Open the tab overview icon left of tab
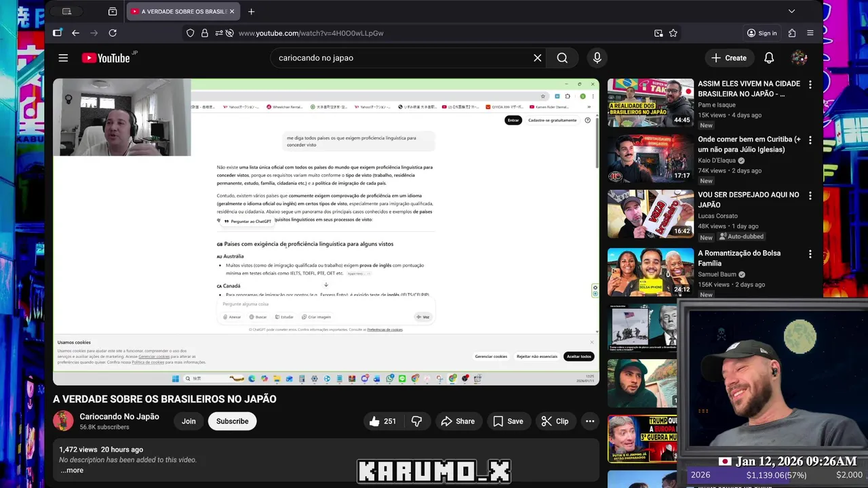 click(113, 12)
